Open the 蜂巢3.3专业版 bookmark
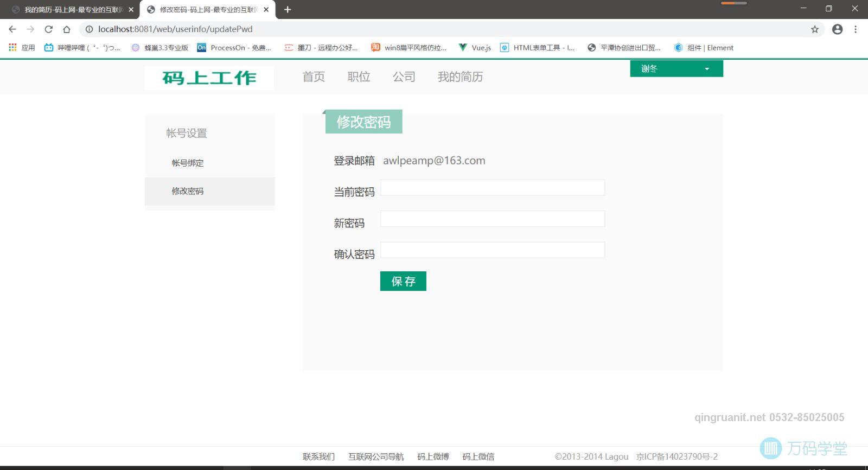This screenshot has width=868, height=470. pyautogui.click(x=160, y=48)
